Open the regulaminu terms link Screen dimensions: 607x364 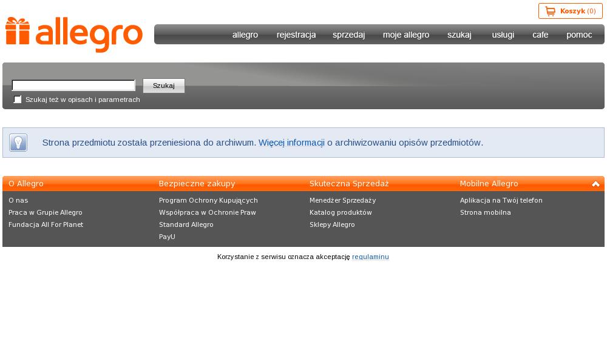tap(370, 257)
